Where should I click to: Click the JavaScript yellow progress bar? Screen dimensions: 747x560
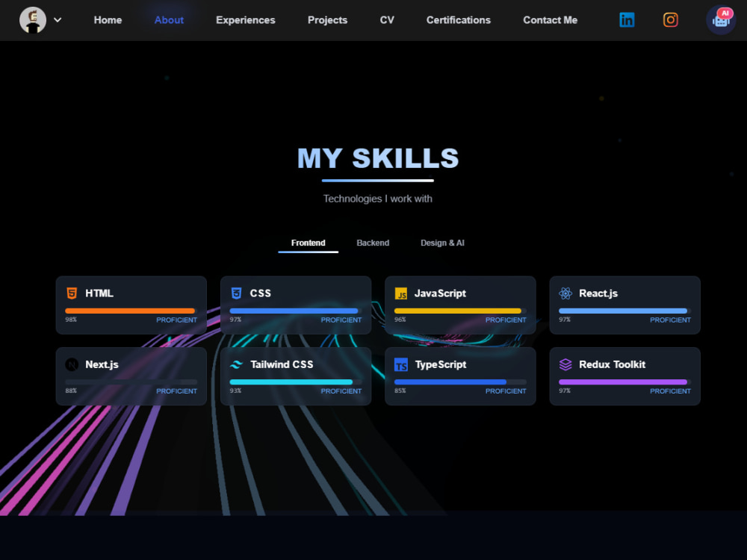(460, 311)
